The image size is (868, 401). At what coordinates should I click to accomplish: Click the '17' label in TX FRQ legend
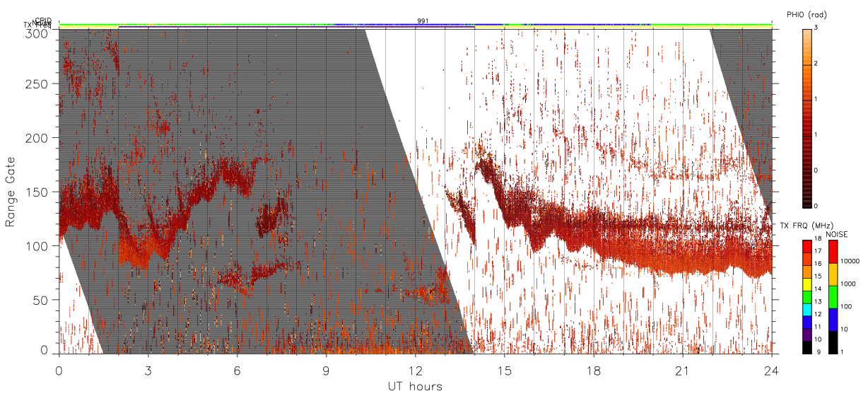818,250
